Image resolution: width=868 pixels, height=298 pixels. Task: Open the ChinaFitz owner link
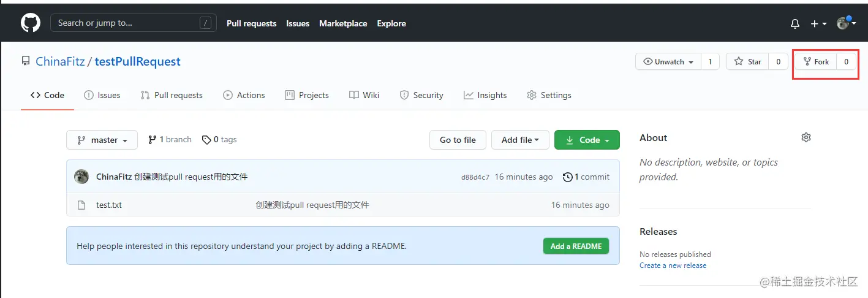click(x=61, y=61)
